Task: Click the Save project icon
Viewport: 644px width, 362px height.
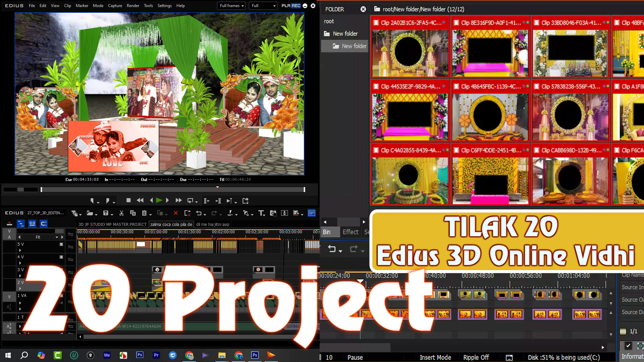Action: 105,213
